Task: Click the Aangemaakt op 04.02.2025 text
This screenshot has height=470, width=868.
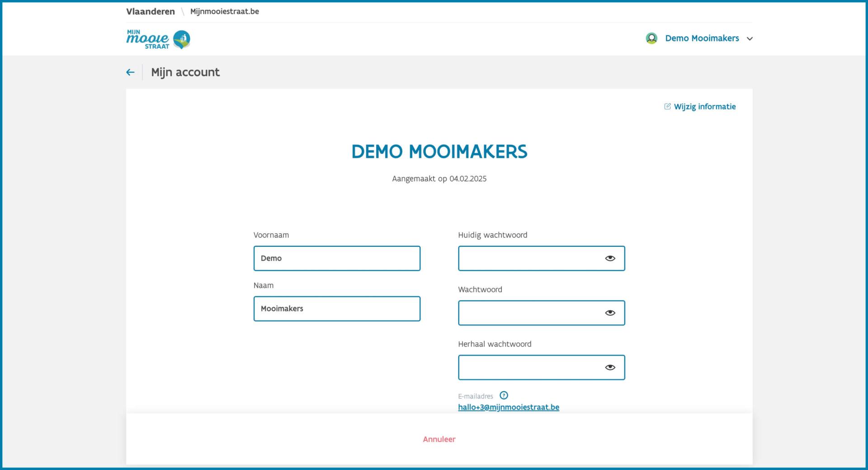Action: click(439, 179)
